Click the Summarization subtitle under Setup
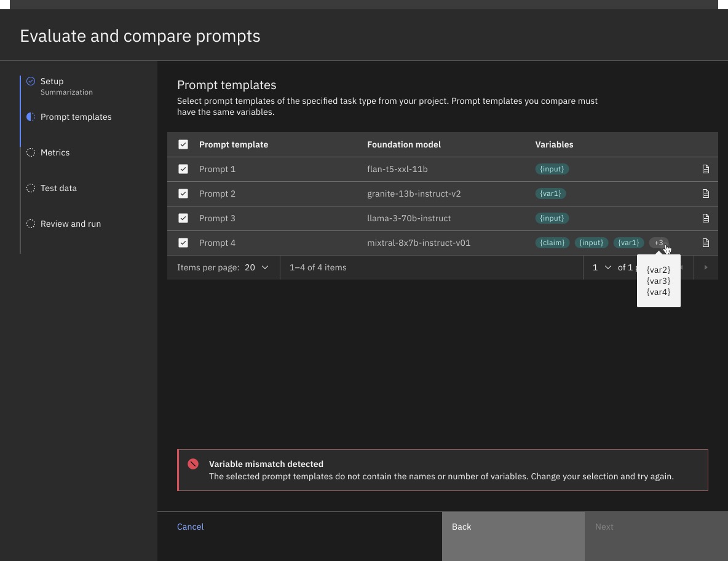 point(66,92)
